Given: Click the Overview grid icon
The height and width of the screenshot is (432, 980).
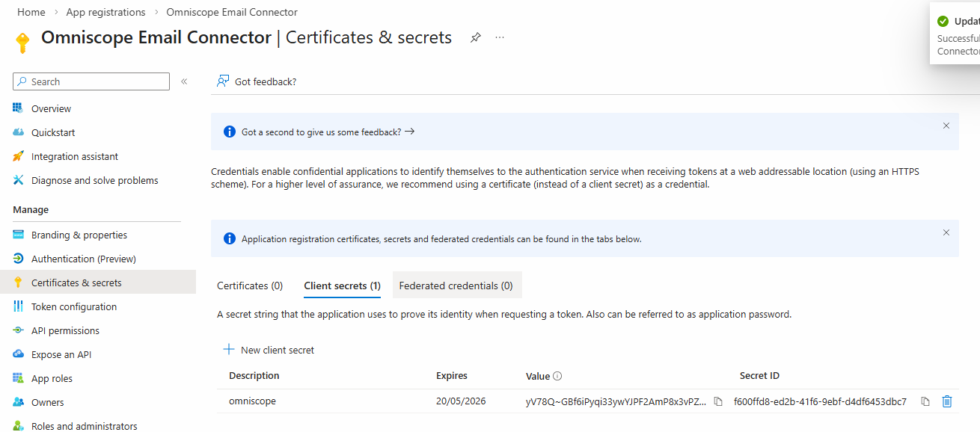Looking at the screenshot, I should point(19,108).
